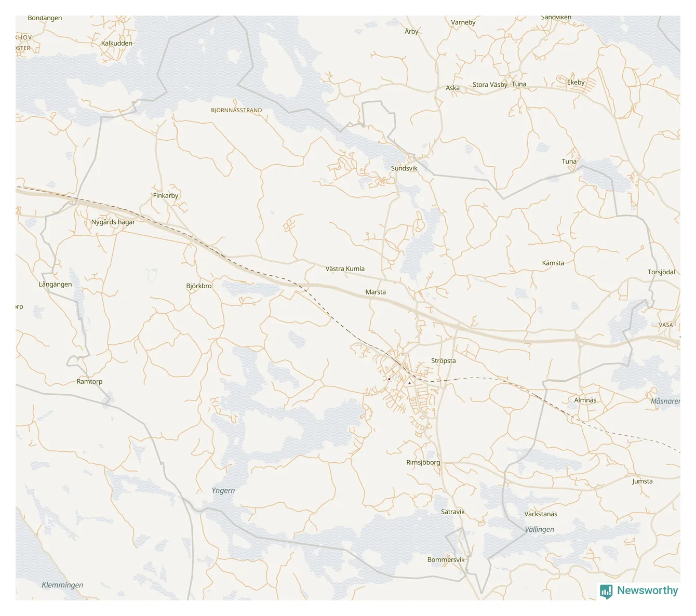Click the Nygårds hagar label

(x=113, y=222)
